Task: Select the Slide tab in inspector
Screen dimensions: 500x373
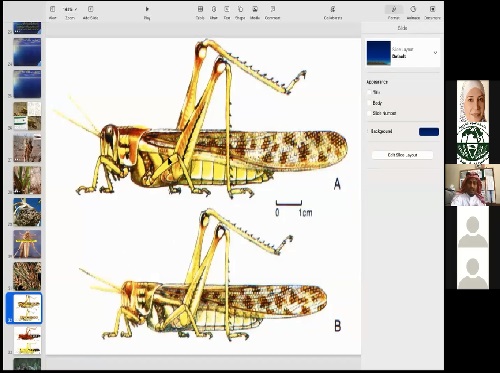Action: [402, 28]
